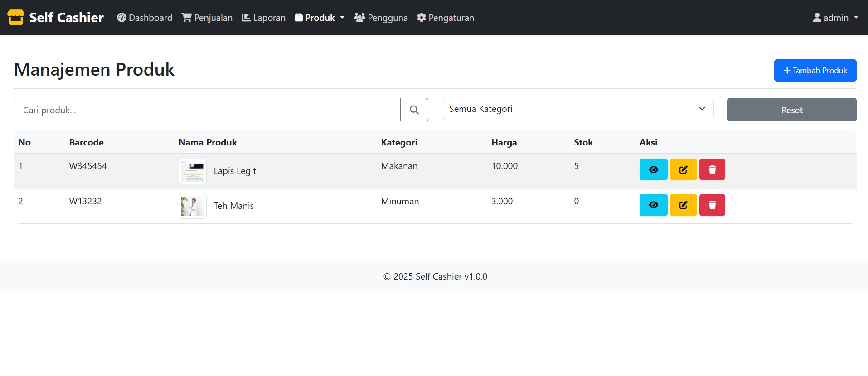Go to the Penjualan menu
This screenshot has width=868, height=376.
tap(207, 18)
